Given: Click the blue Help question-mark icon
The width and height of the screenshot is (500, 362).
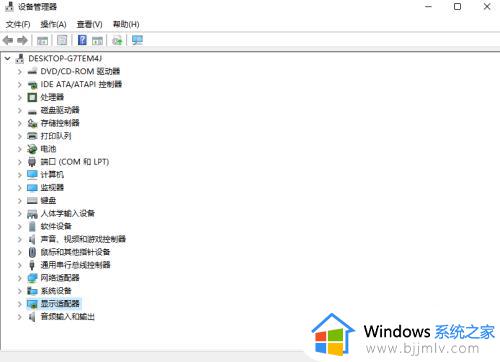Looking at the screenshot, I should pyautogui.click(x=82, y=40).
